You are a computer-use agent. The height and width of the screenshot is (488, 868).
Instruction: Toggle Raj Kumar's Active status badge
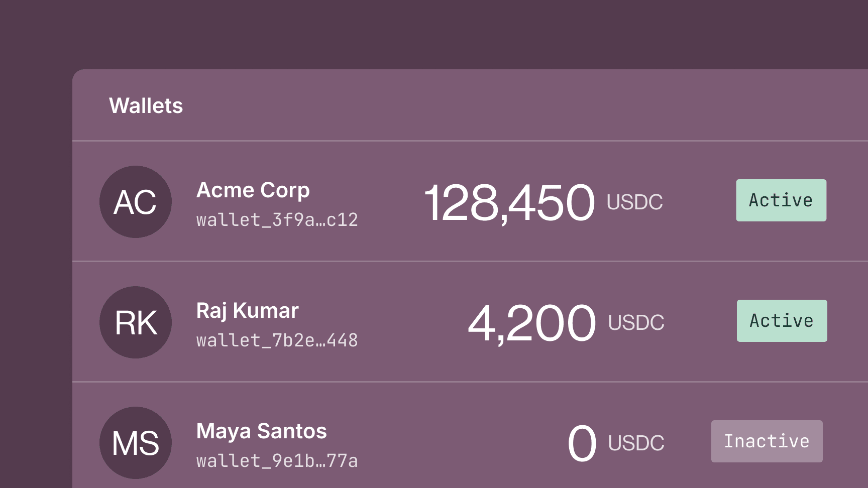(782, 320)
